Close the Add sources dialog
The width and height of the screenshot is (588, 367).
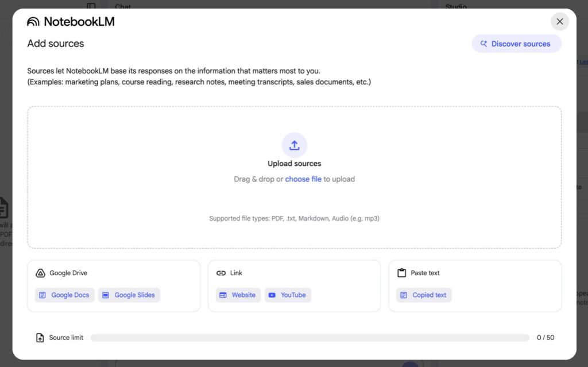(559, 21)
